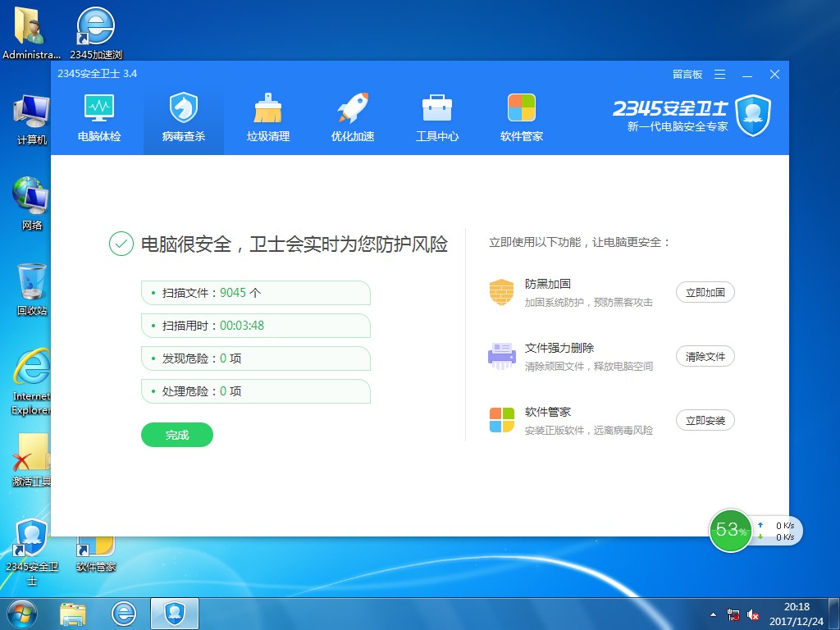
Task: Show hidden tray icons arrow
Action: [713, 614]
